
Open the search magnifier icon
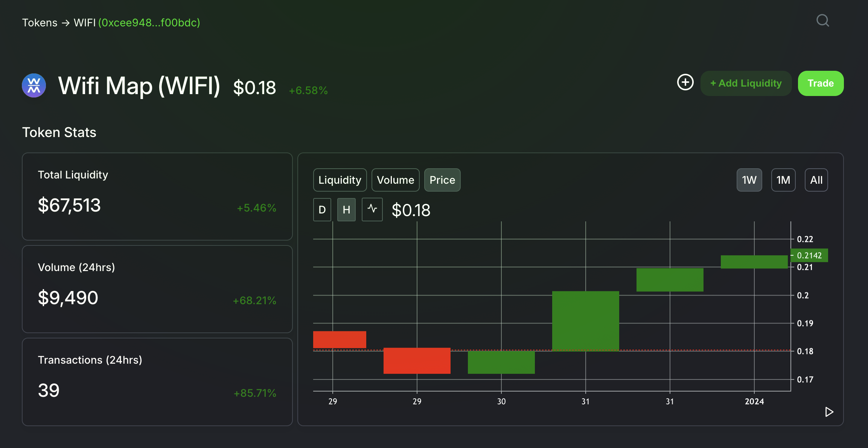(822, 20)
